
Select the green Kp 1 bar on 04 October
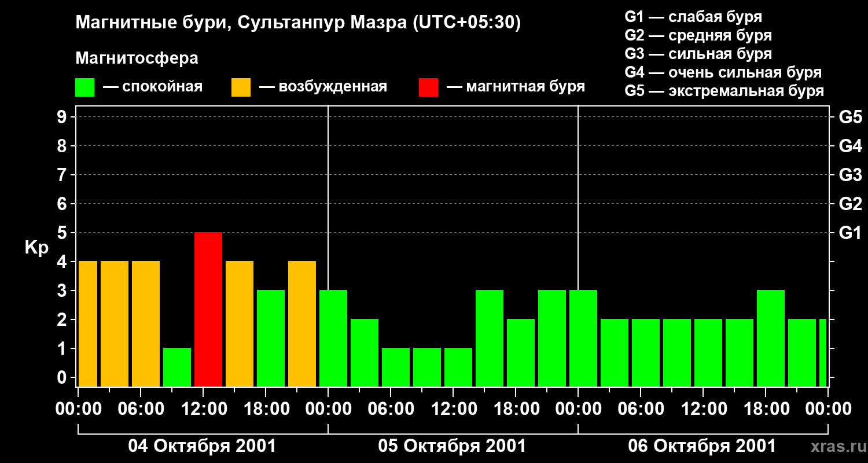pos(177,367)
